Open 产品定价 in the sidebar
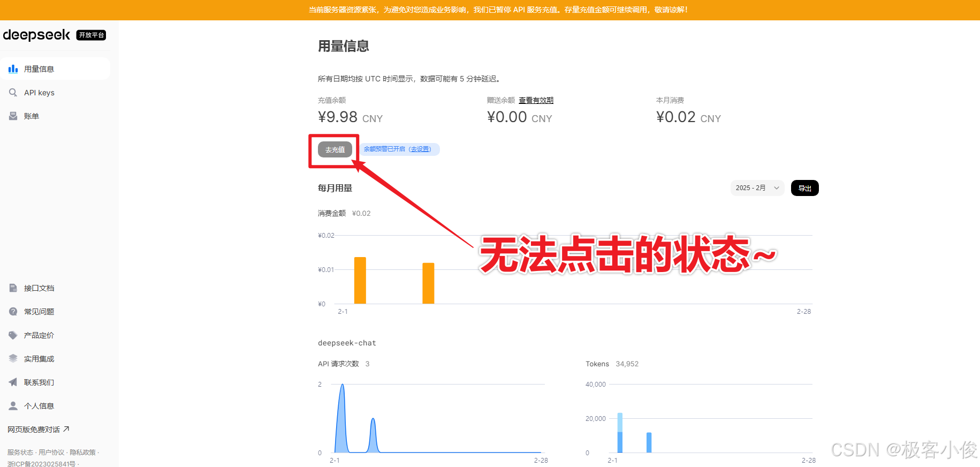Screen dimensions: 980x467 (x=56, y=335)
